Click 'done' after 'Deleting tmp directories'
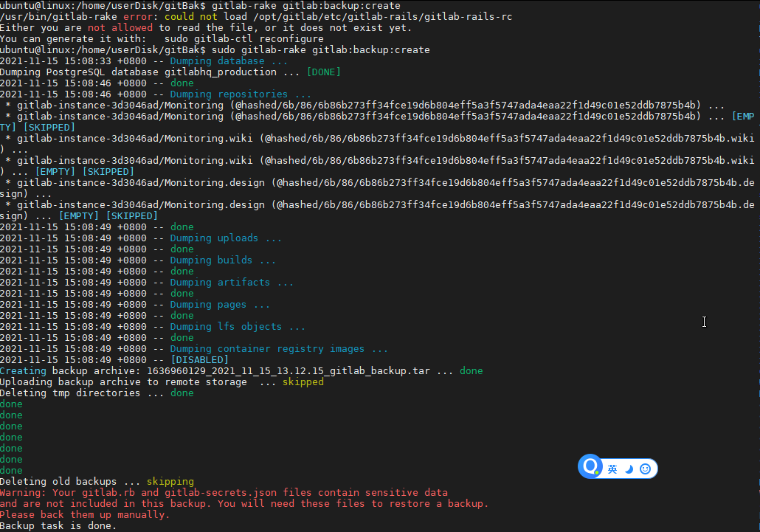 [182, 393]
